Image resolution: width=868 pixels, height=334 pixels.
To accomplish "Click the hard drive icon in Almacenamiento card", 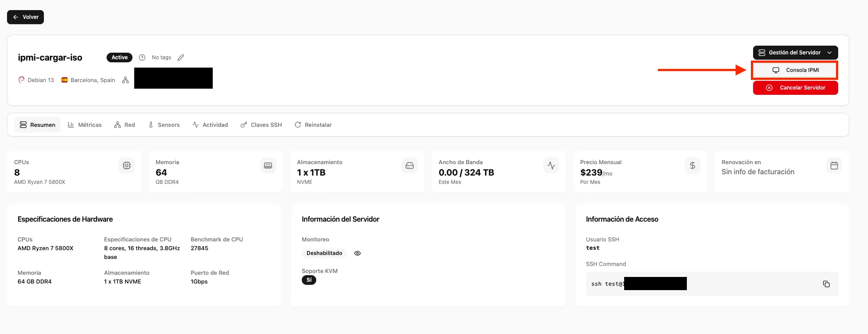I will 409,165.
